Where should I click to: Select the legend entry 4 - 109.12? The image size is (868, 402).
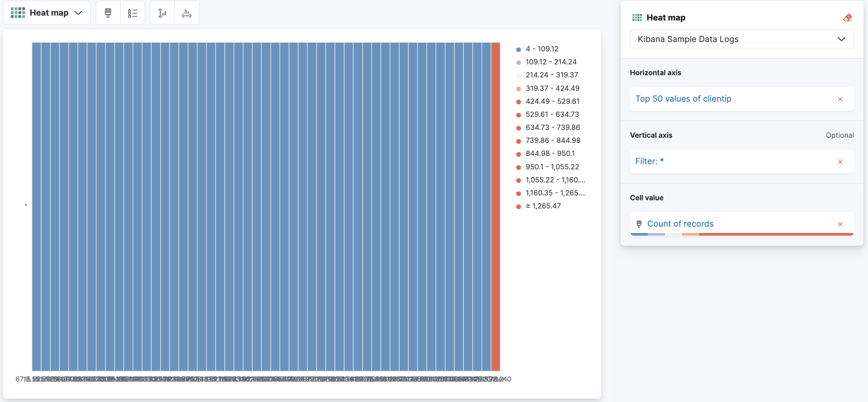(x=542, y=48)
